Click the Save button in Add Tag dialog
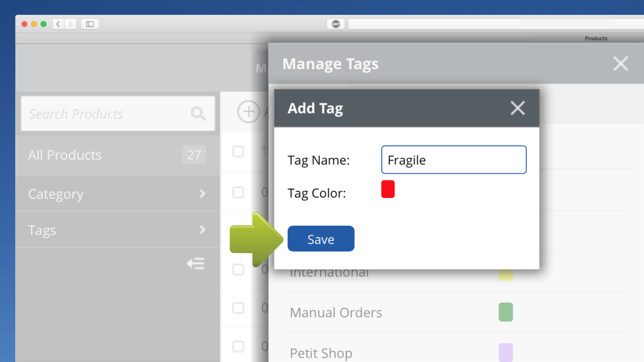Image resolution: width=644 pixels, height=362 pixels. pyautogui.click(x=321, y=239)
